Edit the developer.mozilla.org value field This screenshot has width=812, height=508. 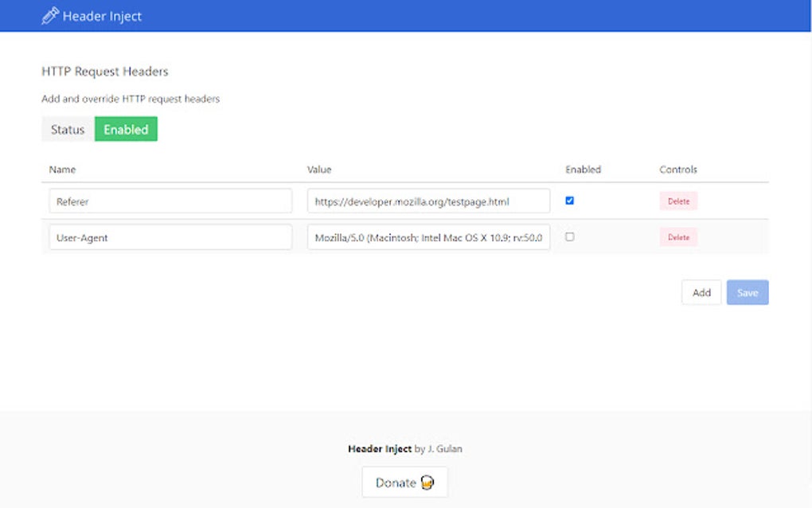click(x=428, y=201)
